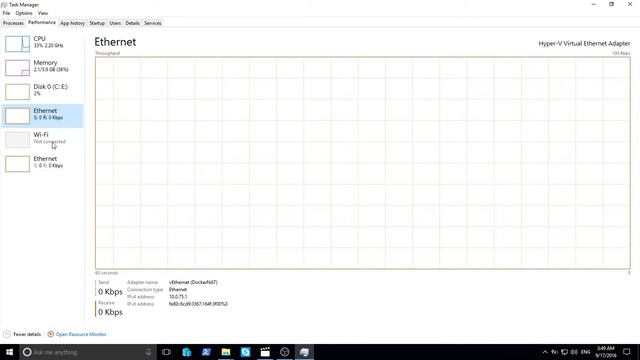The image size is (640, 360).
Task: Click the taskbar clock showing 3:49 AM
Action: click(605, 352)
